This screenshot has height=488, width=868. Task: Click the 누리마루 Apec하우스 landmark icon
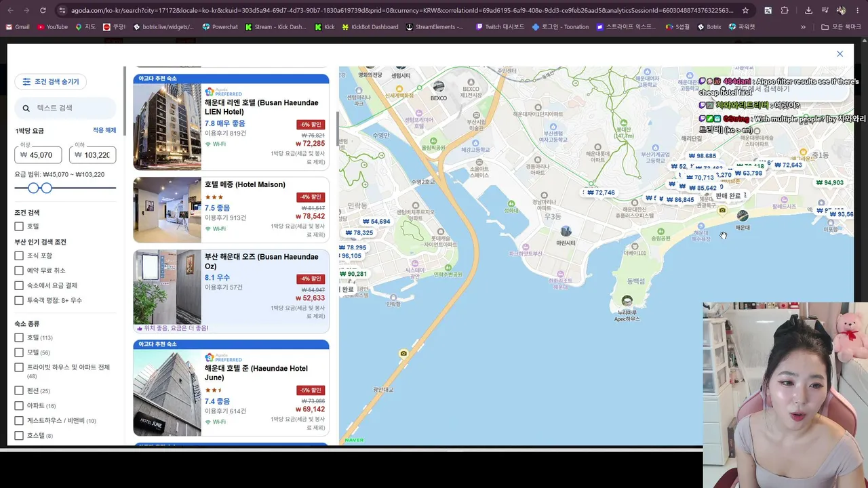[627, 300]
